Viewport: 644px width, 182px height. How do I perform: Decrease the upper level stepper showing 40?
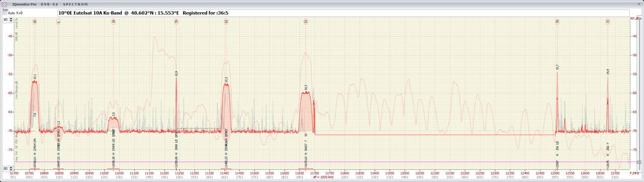[11, 21]
